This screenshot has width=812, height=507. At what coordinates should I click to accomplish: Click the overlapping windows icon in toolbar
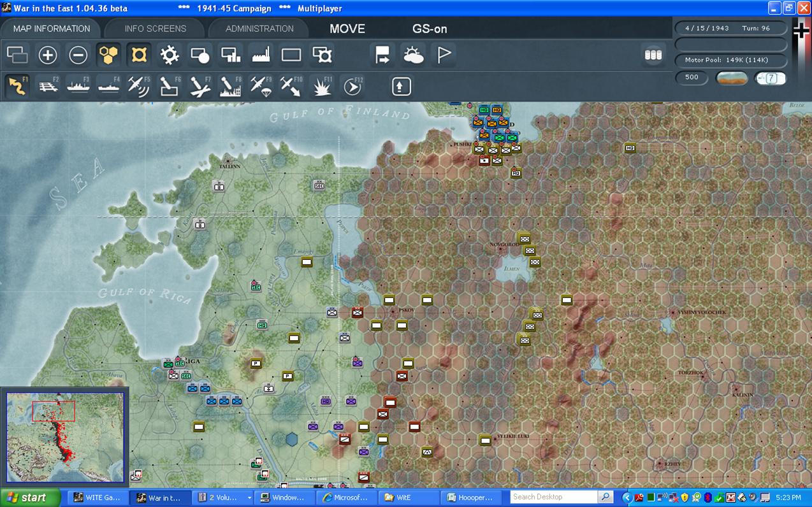click(x=17, y=55)
